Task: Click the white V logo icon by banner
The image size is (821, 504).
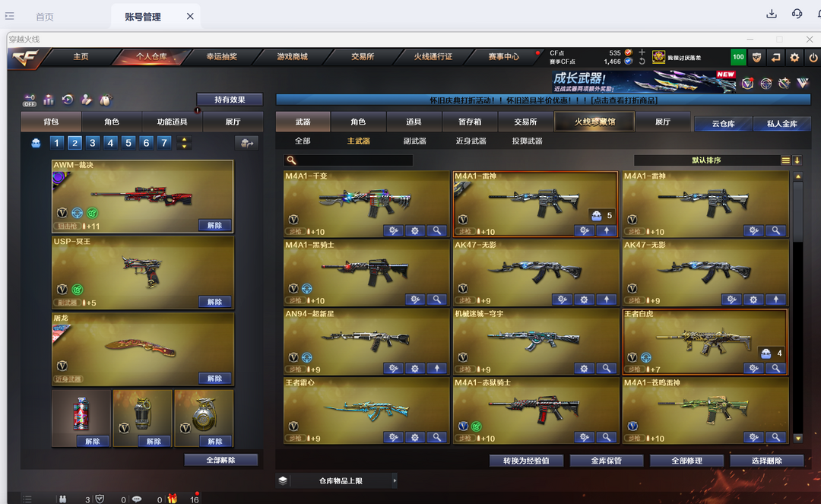Action: click(802, 83)
